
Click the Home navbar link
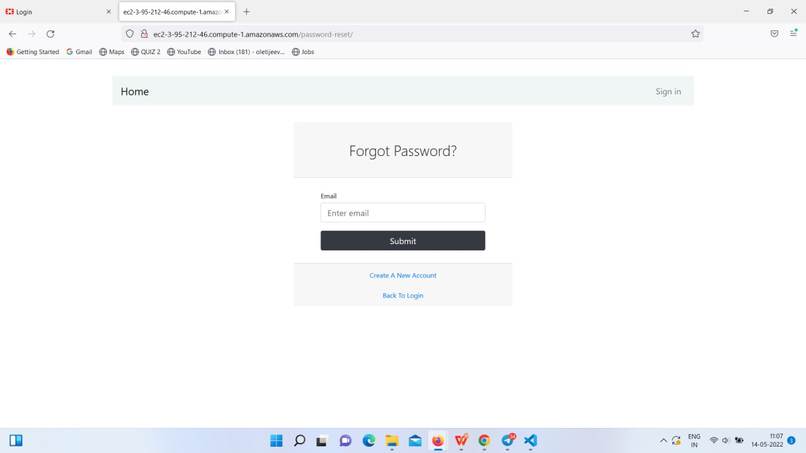click(x=135, y=92)
